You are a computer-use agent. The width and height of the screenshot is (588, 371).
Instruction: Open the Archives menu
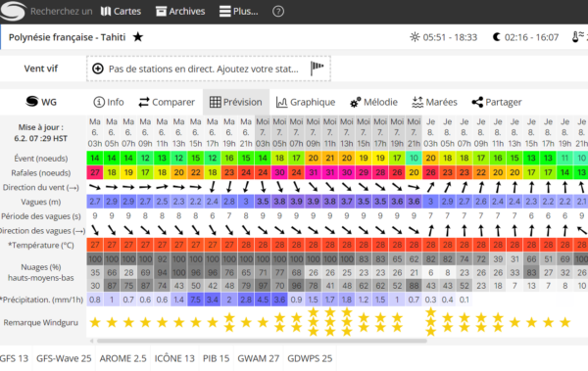[x=180, y=11]
